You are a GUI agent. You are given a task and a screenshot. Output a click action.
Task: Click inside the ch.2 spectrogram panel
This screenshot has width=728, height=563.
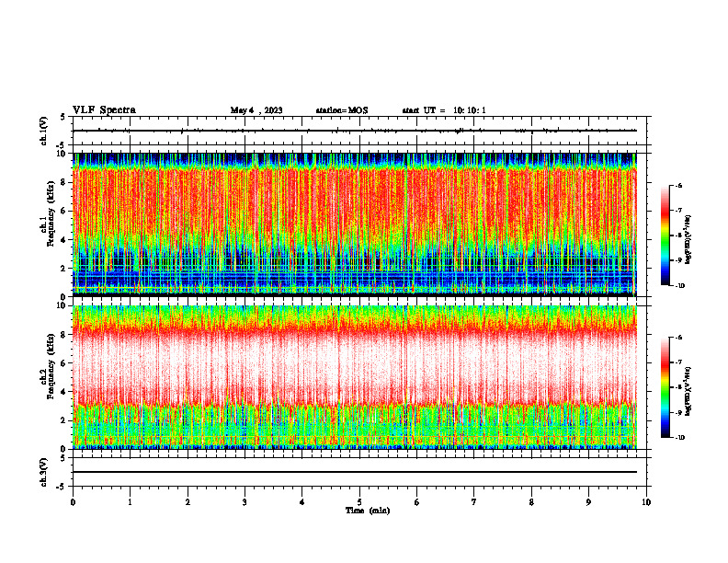[x=355, y=377]
